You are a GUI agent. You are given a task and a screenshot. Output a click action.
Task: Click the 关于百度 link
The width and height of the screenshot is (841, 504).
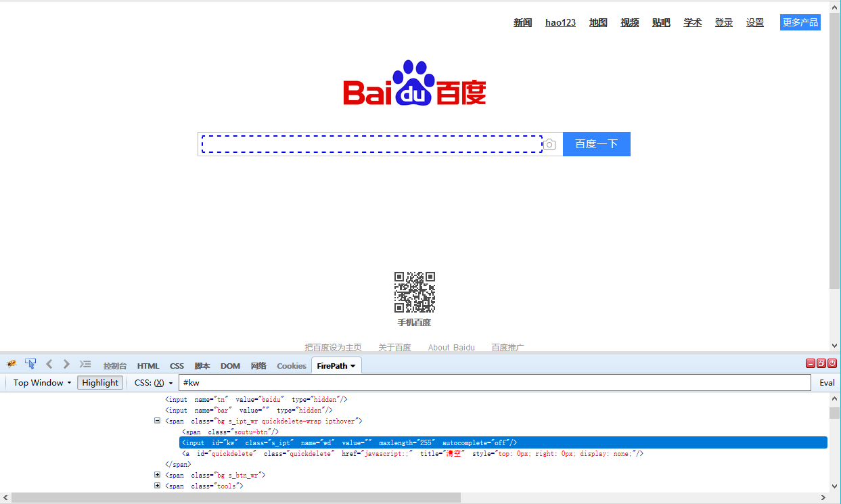click(x=394, y=347)
